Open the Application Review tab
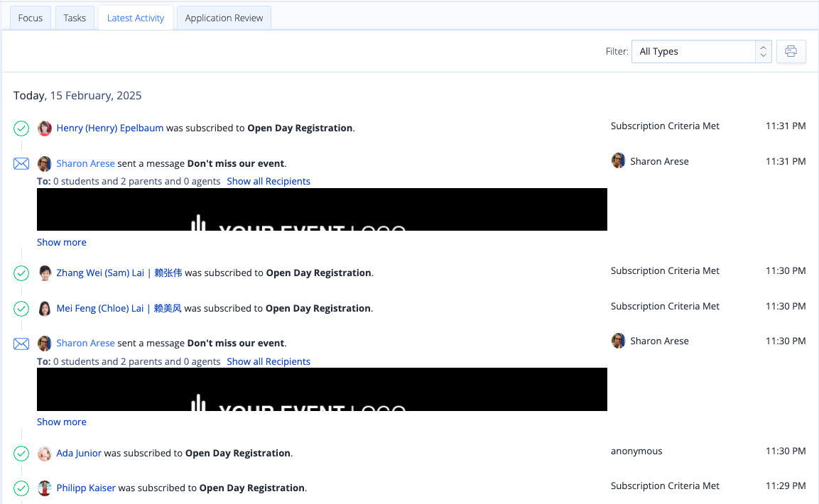This screenshot has height=504, width=819. [223, 17]
